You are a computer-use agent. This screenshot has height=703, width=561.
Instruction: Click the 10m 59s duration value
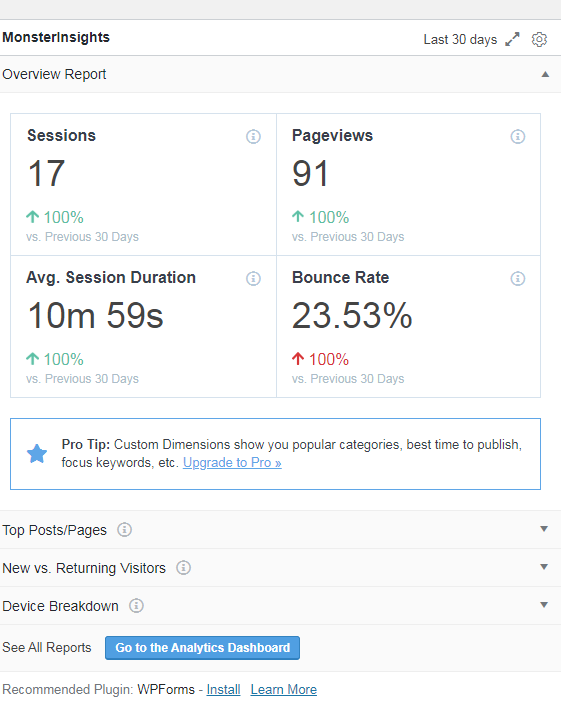96,315
